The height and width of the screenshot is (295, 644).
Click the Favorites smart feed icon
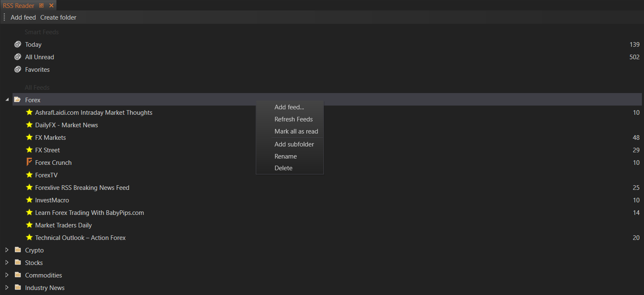tap(18, 69)
